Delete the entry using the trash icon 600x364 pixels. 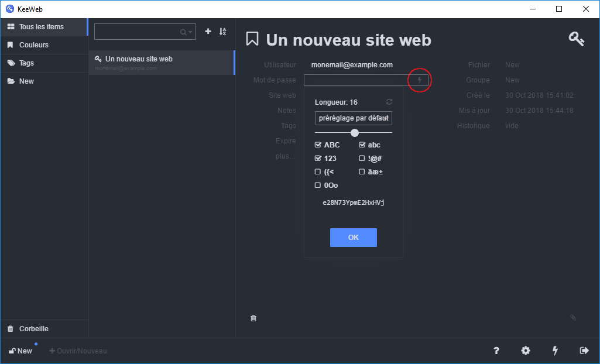pos(253,318)
